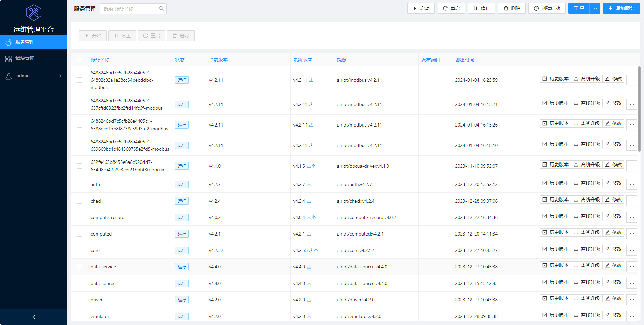
Task: Download latest version of driver service
Action: [309, 300]
